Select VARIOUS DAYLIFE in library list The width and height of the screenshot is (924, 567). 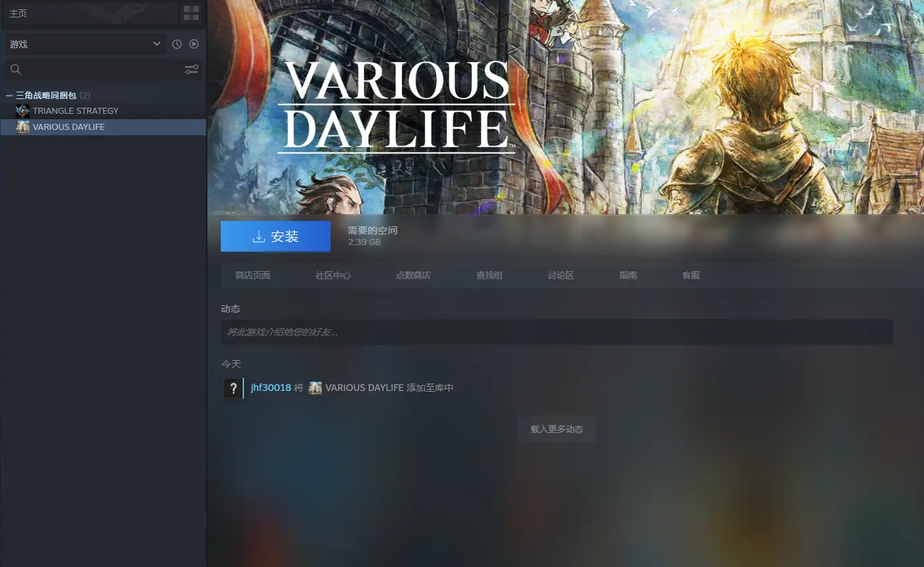(x=103, y=127)
